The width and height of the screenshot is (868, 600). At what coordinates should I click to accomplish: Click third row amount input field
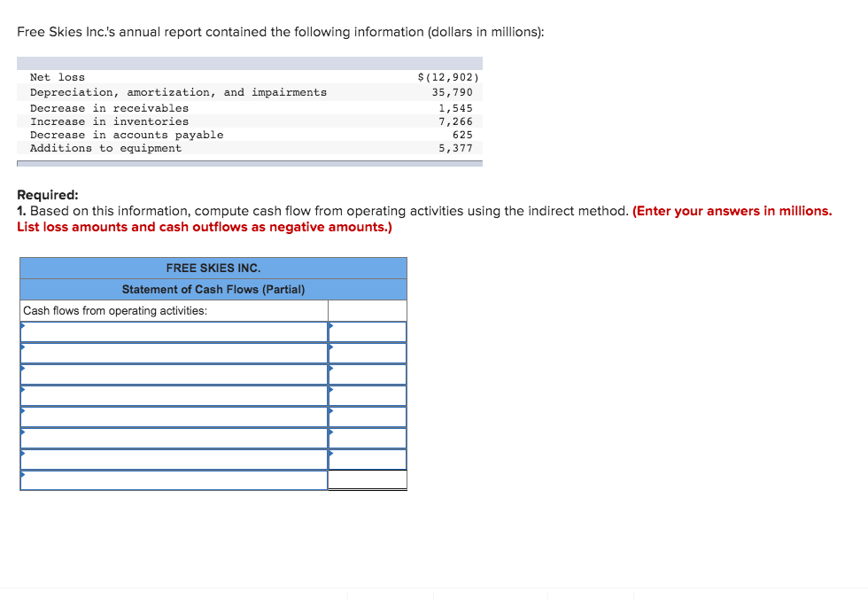tap(368, 375)
